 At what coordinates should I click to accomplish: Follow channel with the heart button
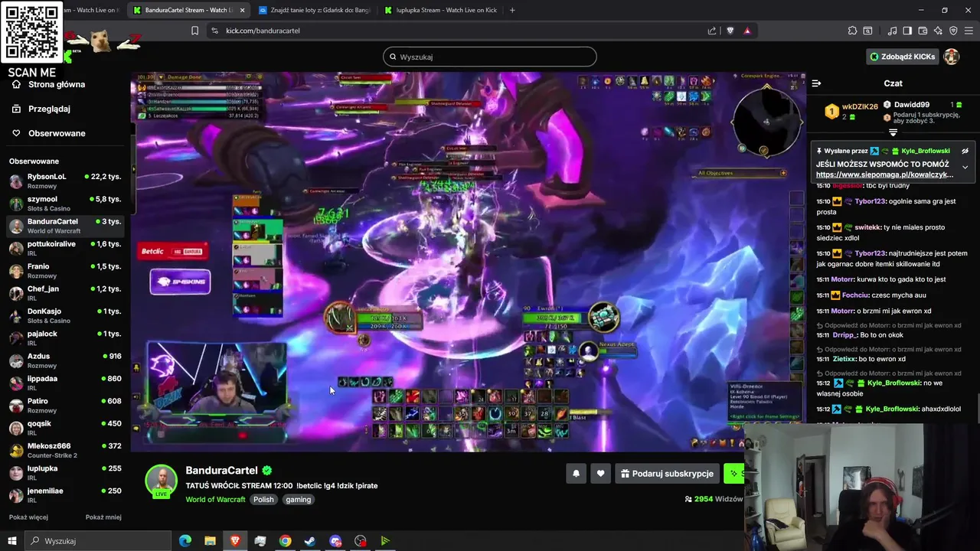click(x=600, y=474)
